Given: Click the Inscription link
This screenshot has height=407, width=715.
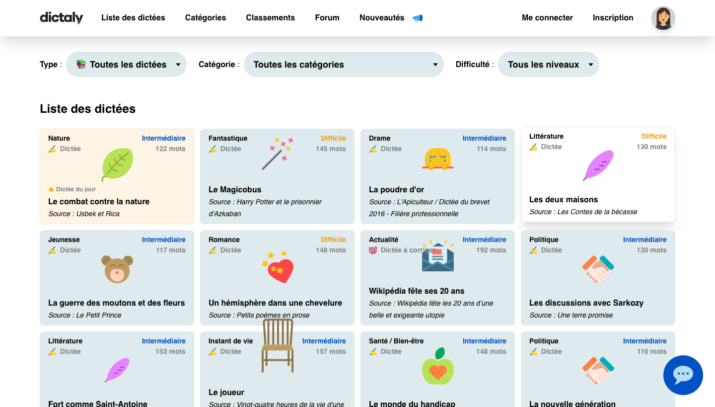Looking at the screenshot, I should [x=612, y=18].
